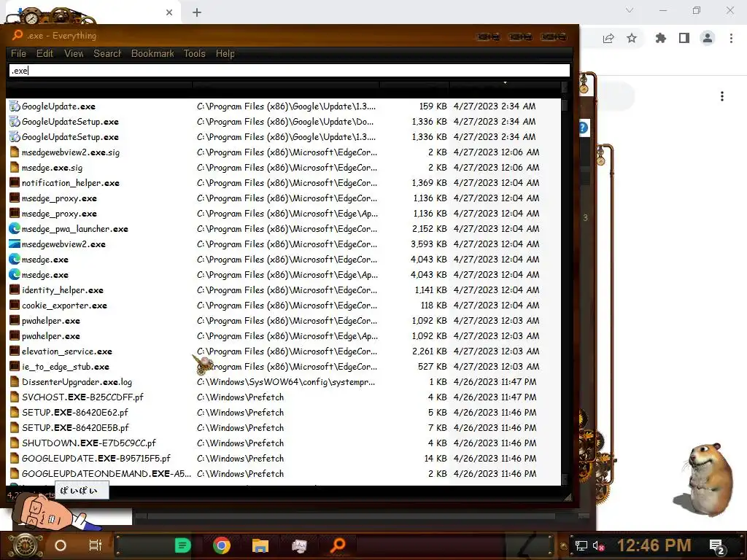Click the cookie_exporter.exe file icon

(15, 306)
